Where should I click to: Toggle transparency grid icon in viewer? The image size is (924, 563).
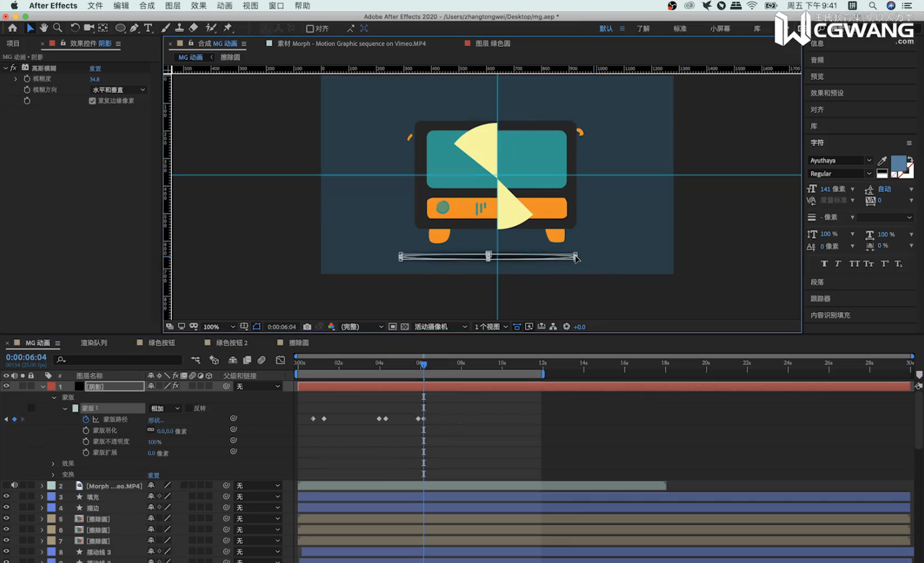[405, 327]
